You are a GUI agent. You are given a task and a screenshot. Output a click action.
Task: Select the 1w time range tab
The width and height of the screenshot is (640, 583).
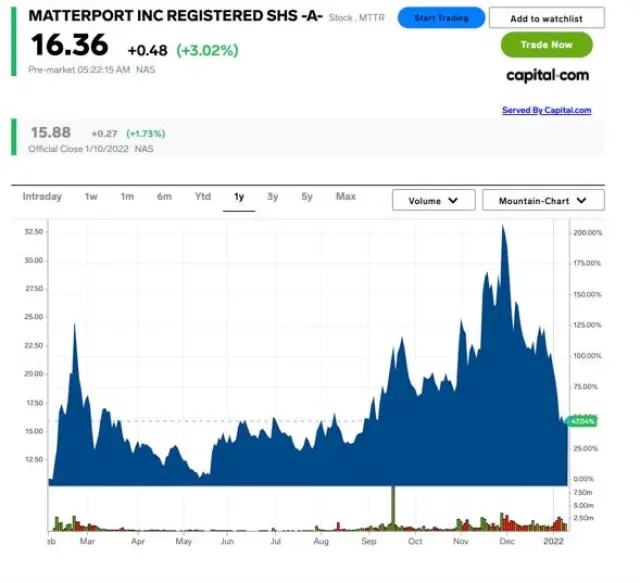pos(91,197)
